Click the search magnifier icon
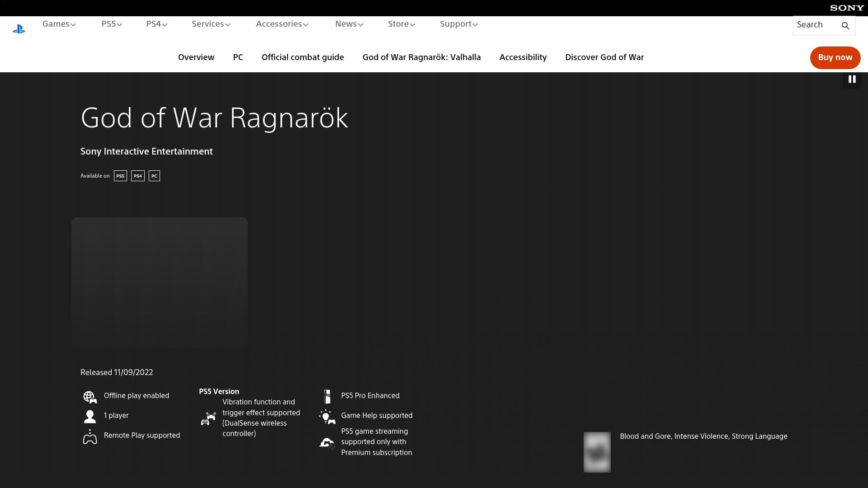The image size is (868, 488). click(x=845, y=26)
